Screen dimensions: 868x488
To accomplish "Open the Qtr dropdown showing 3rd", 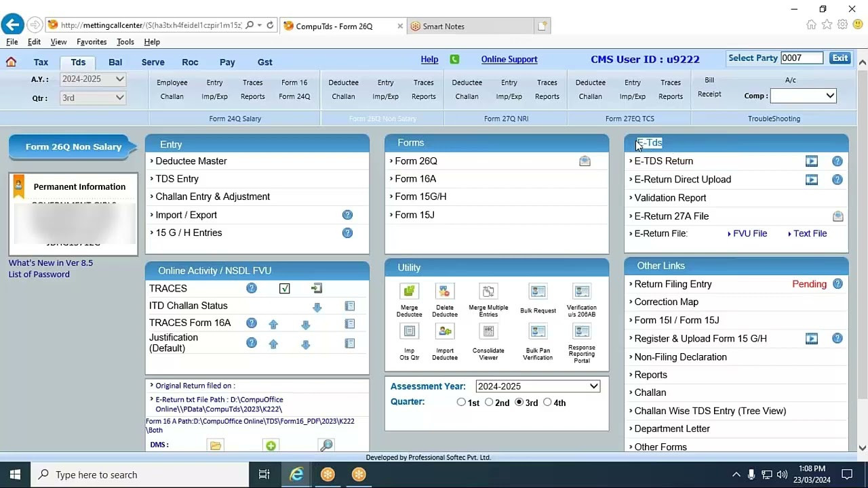I will point(93,98).
